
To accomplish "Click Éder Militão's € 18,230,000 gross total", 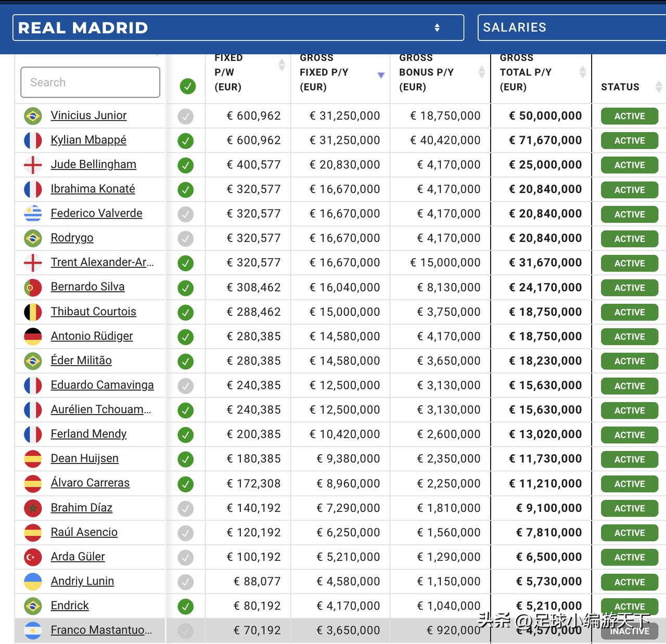I will click(545, 361).
